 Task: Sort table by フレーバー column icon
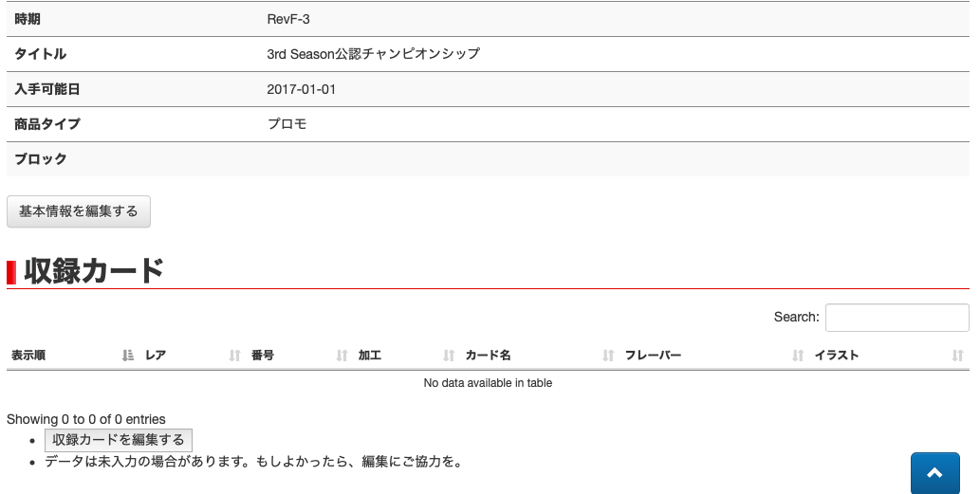[x=798, y=356]
